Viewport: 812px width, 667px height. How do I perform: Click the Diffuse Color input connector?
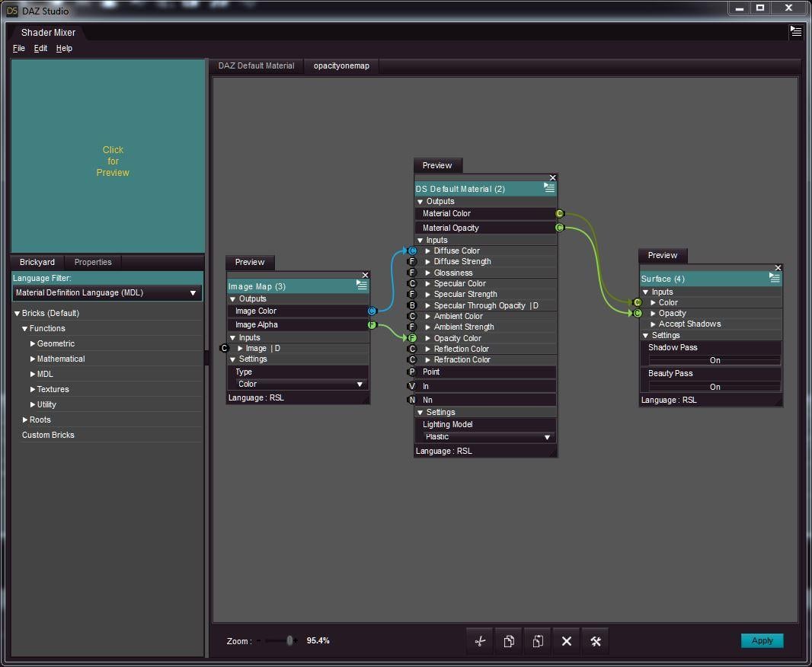coord(412,251)
